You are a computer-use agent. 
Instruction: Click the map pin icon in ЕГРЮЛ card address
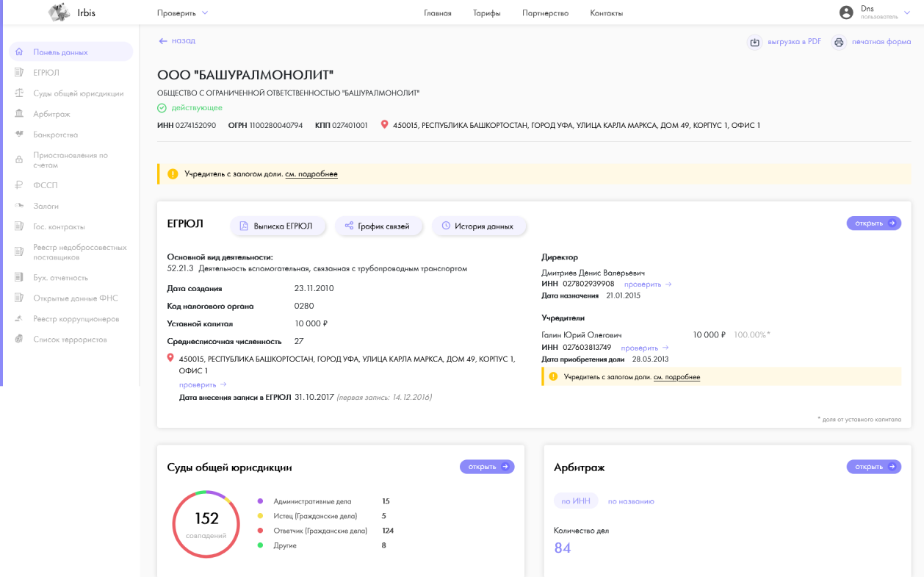170,358
